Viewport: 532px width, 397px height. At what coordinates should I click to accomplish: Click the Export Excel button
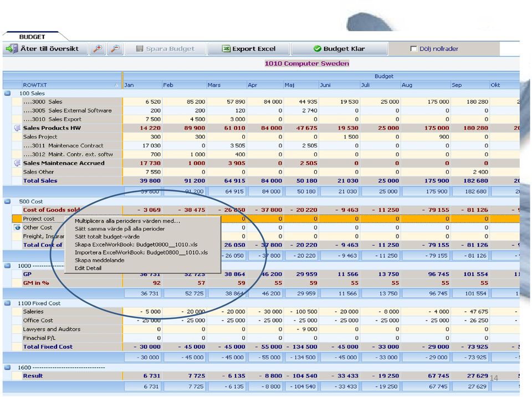coord(249,49)
